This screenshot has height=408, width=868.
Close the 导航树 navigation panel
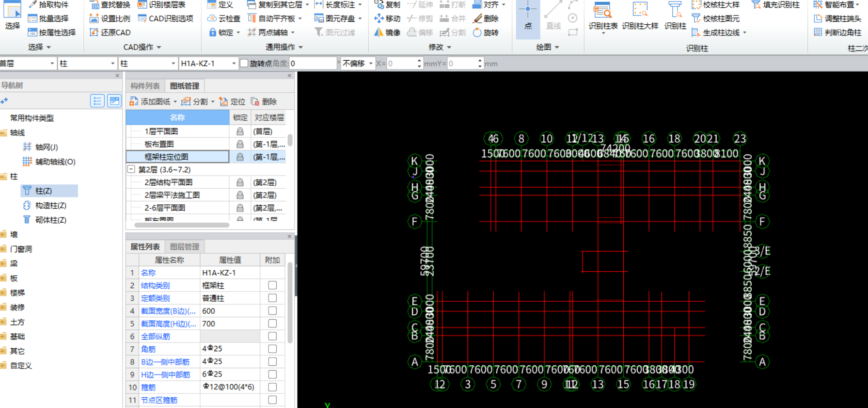117,76
